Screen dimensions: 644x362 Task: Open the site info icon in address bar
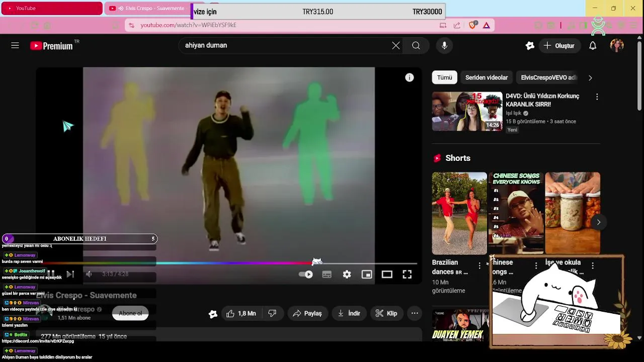[x=131, y=25]
